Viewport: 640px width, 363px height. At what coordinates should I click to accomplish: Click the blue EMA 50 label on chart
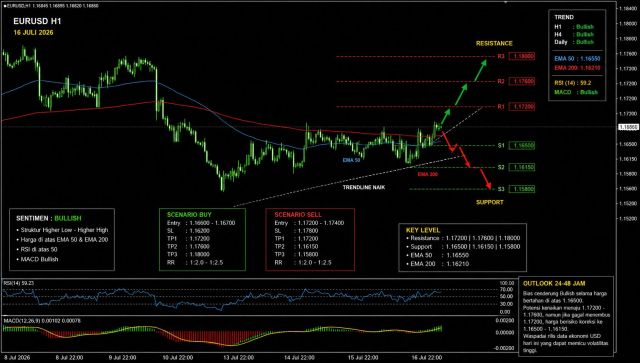[351, 160]
